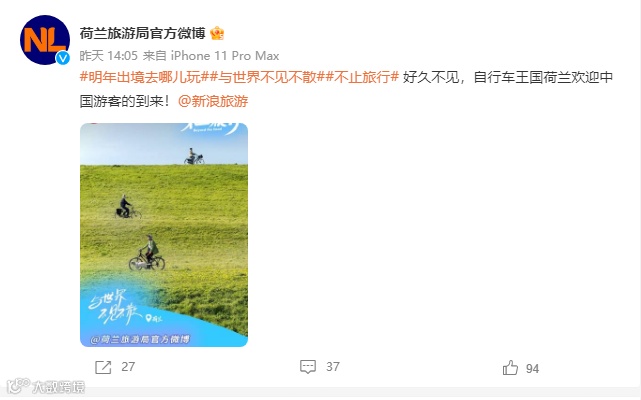Open comments via speech bubble icon
Screen dimensions: 641x400
(x=308, y=366)
